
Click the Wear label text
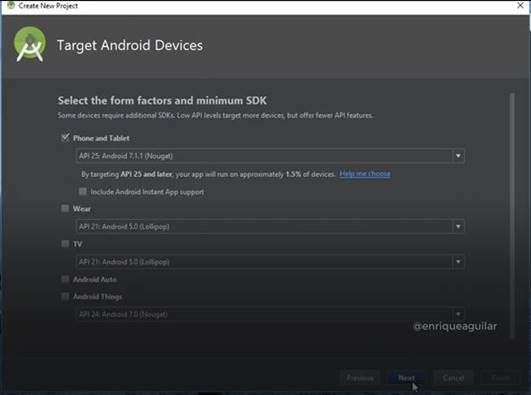(82, 209)
